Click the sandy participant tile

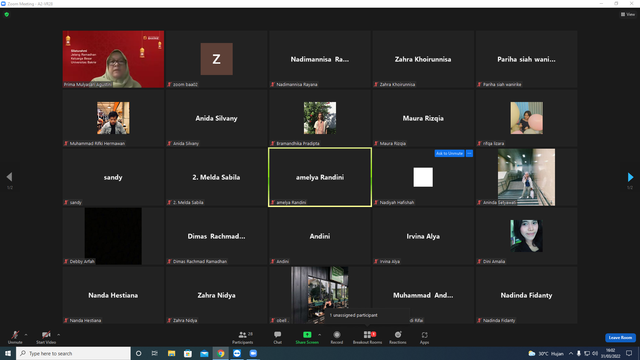click(x=113, y=177)
